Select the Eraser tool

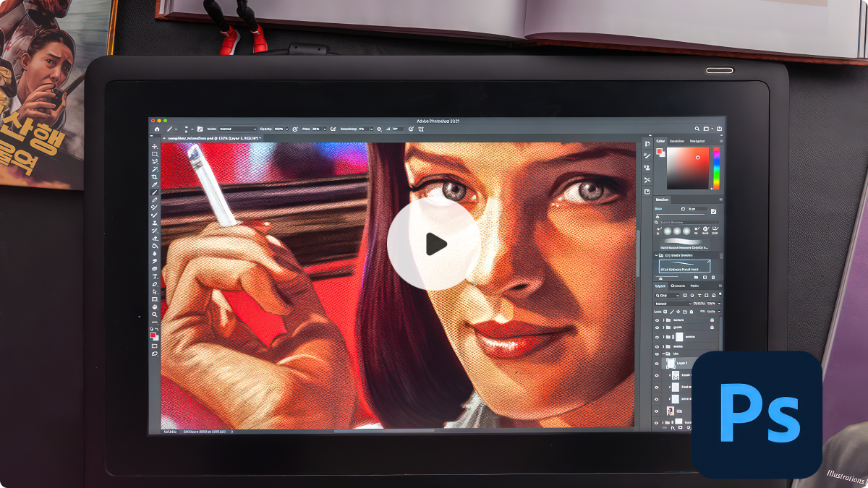click(155, 238)
